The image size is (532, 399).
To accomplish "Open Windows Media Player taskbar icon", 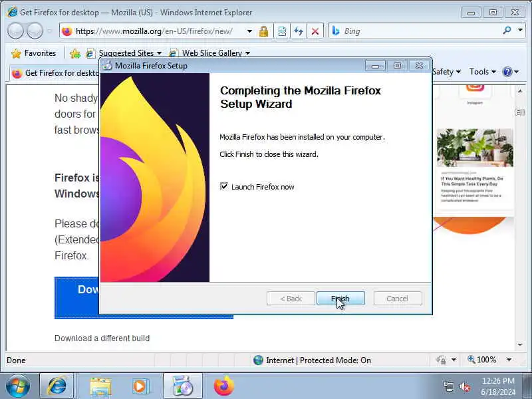I will [140, 386].
